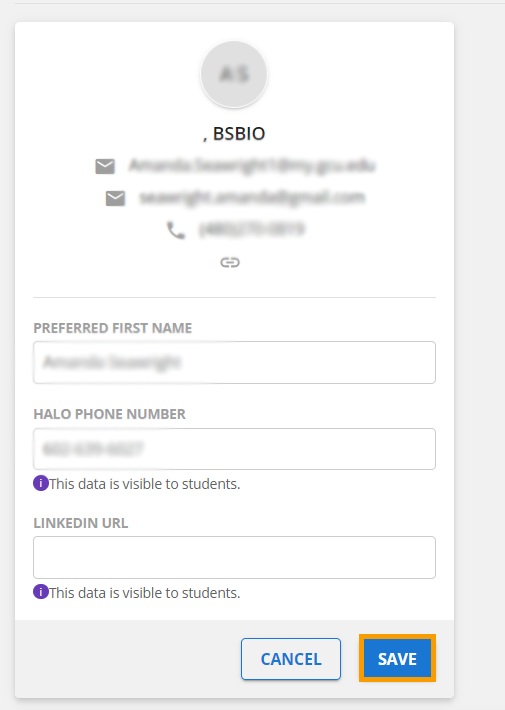Focus the Halo Phone Number input field
This screenshot has height=710, width=505.
(x=234, y=449)
